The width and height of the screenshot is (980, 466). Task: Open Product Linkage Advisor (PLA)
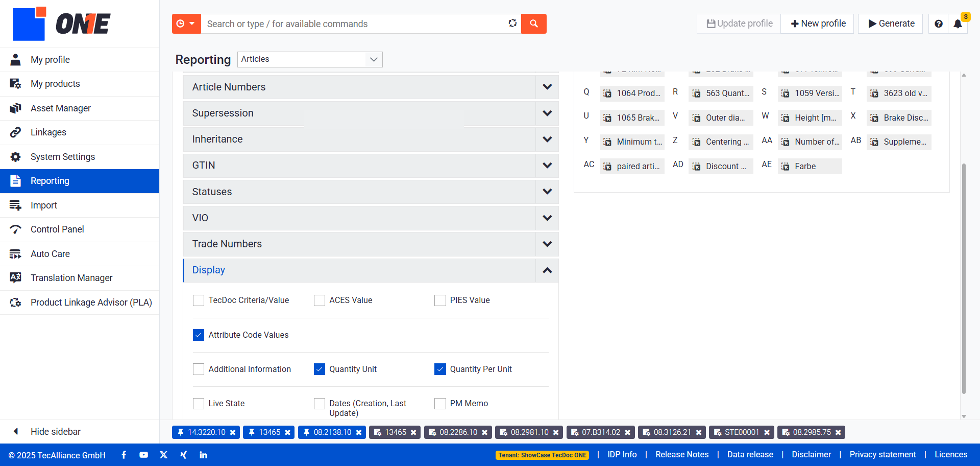click(x=80, y=302)
